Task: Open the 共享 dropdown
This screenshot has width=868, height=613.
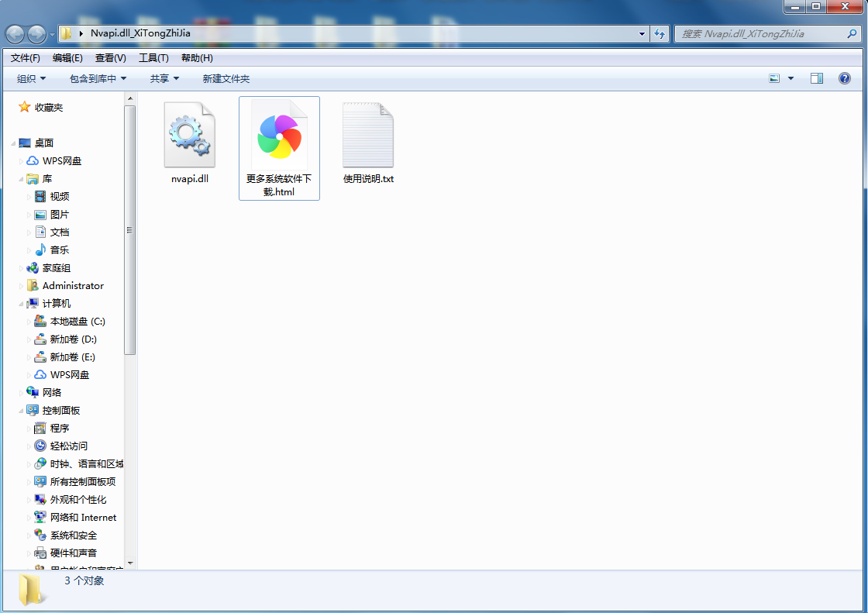Action: (164, 78)
